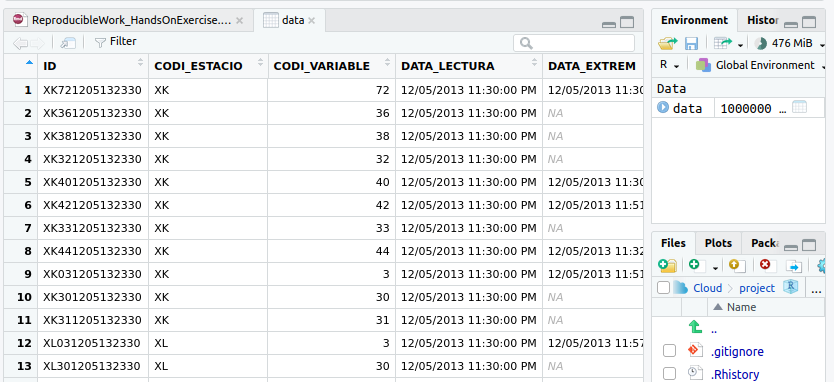Close the ReproducibleWork_HandsOnExercise tab
Viewport: 834px width, 382px height.
tap(239, 21)
